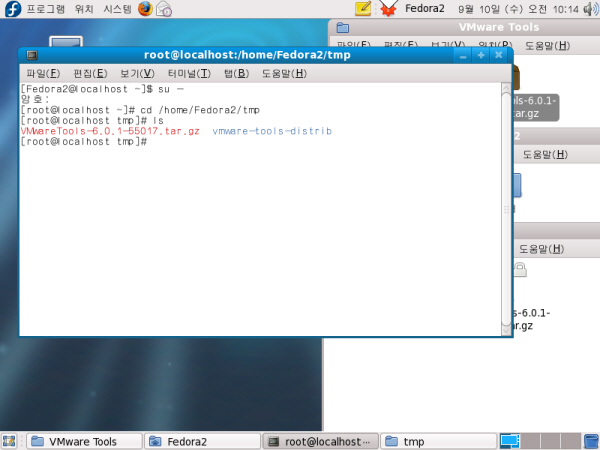Viewport: 600px width, 450px height.
Task: Switch to VMware Tools taskbar button
Action: 85,442
